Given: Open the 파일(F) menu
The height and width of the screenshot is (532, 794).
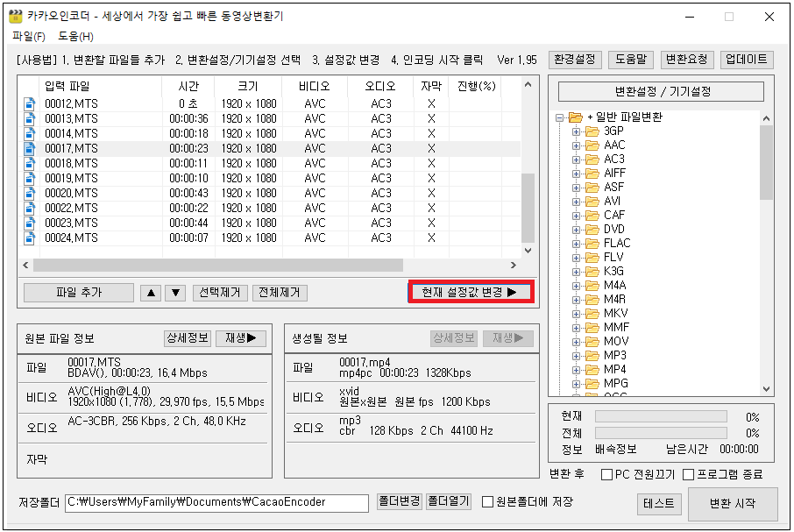Looking at the screenshot, I should [29, 37].
